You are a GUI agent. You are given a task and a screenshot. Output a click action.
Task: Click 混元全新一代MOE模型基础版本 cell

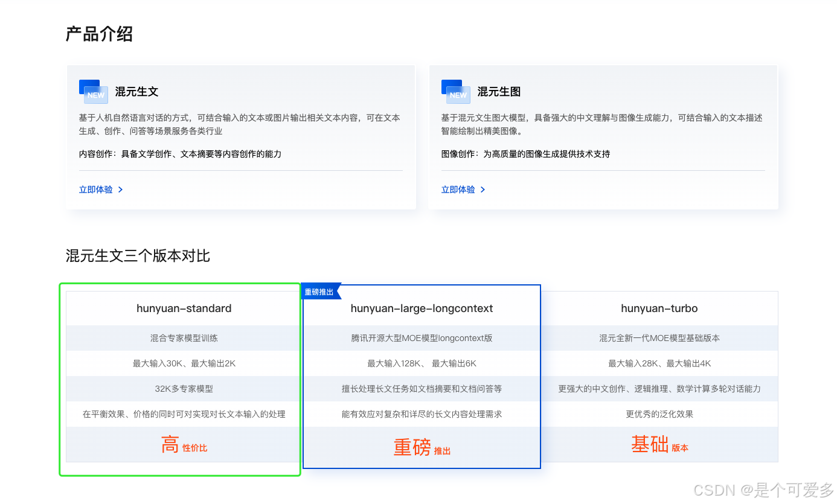pyautogui.click(x=659, y=338)
